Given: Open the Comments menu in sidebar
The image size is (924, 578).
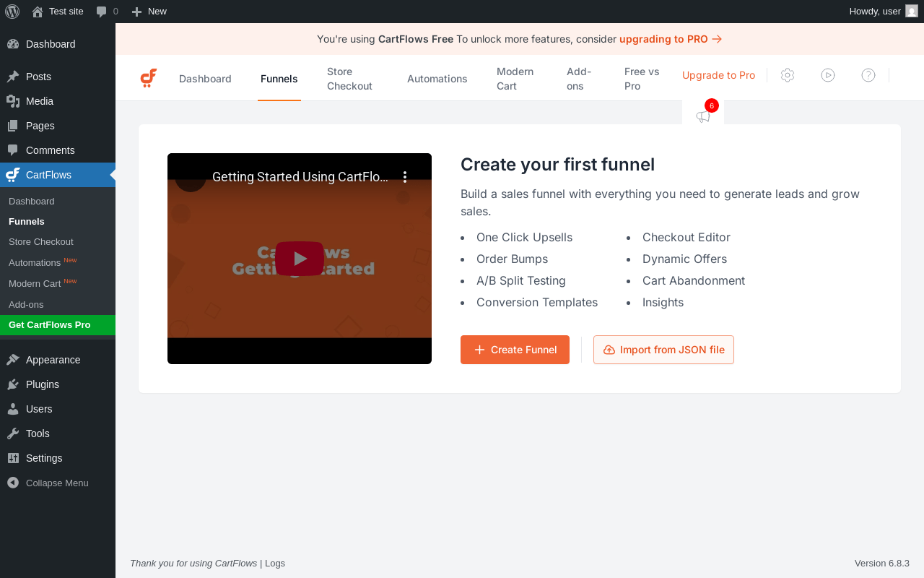Looking at the screenshot, I should 58,150.
